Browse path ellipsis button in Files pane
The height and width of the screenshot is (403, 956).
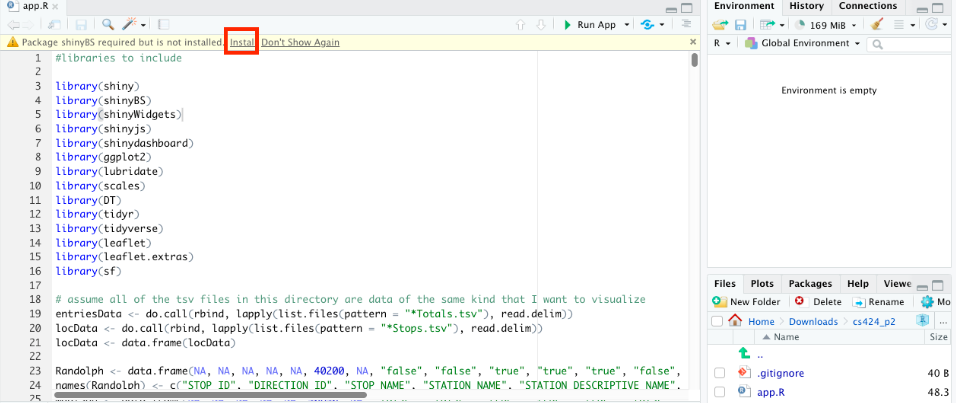point(944,321)
